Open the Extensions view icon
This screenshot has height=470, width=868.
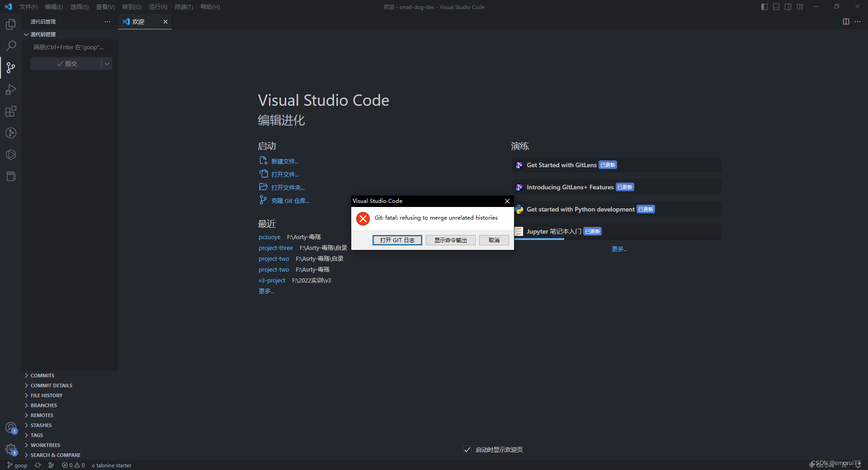pos(11,111)
